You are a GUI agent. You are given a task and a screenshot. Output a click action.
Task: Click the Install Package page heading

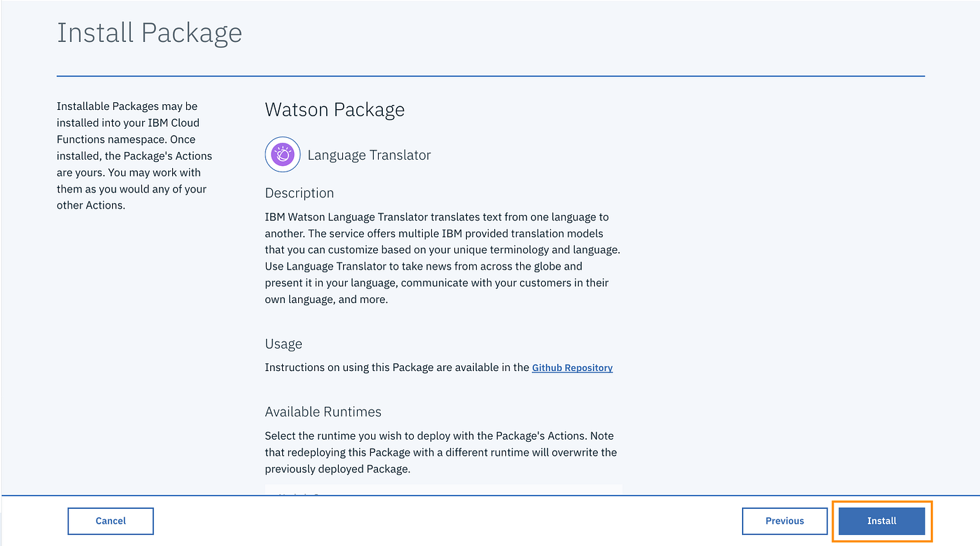point(149,33)
